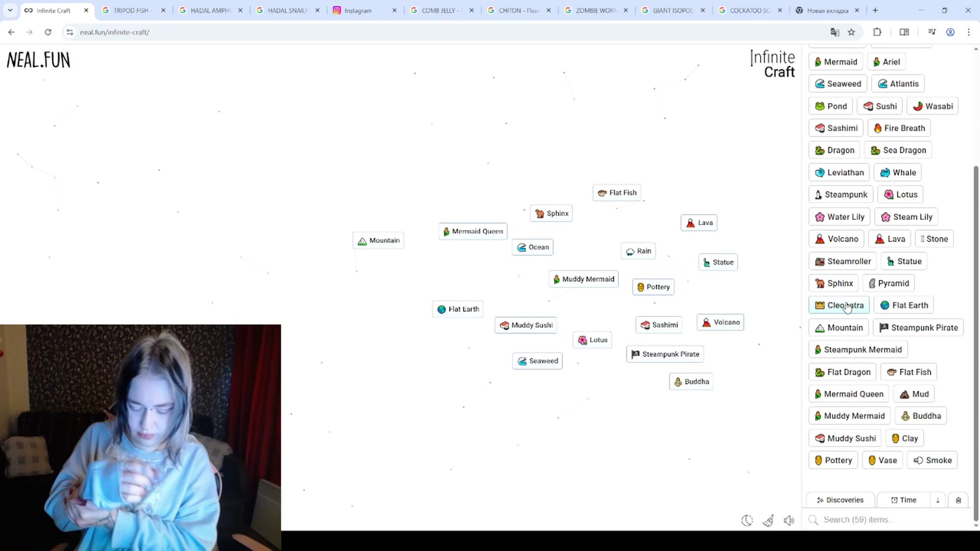Click the broom clear-canvas icon

click(768, 520)
